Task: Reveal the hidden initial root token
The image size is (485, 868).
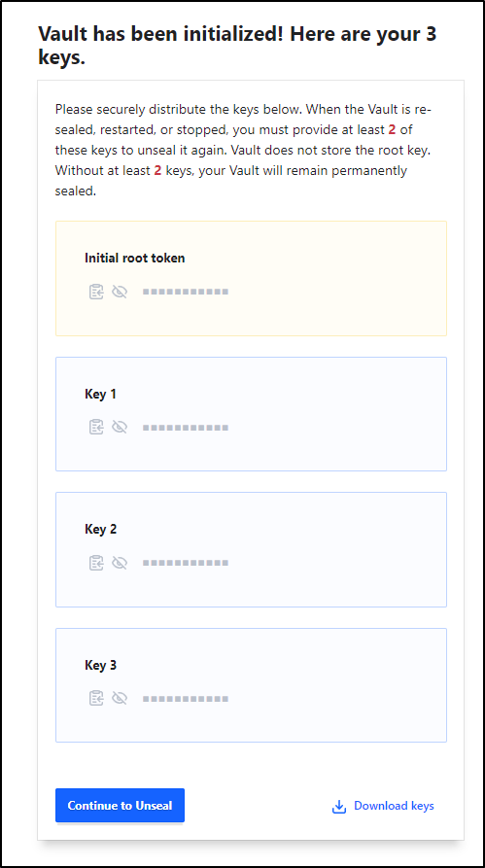Action: pos(120,292)
